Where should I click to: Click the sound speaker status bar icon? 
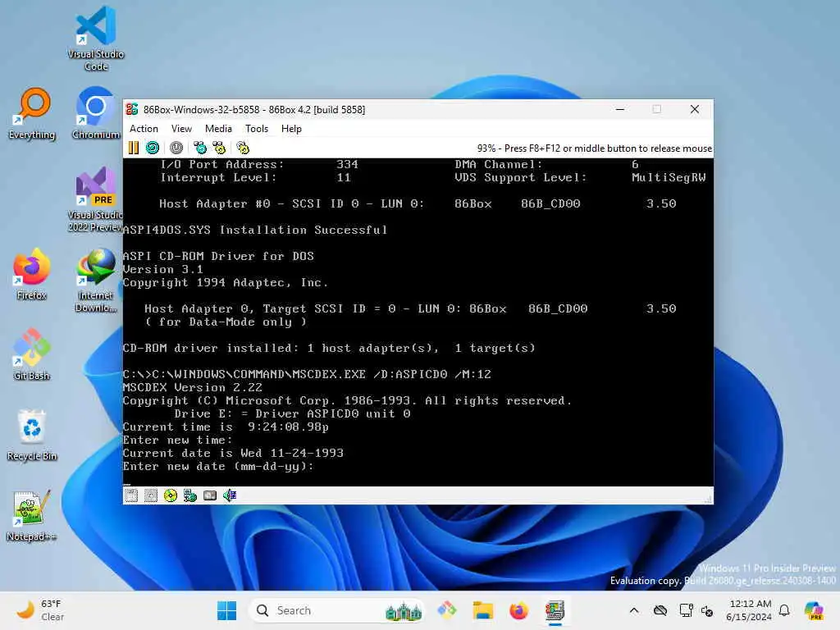(x=230, y=495)
